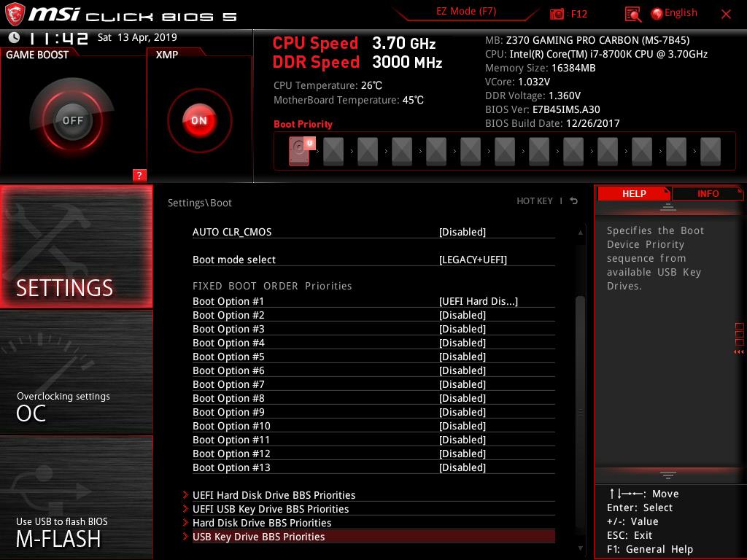
Task: Close the BIOS with the red X
Action: pyautogui.click(x=726, y=15)
